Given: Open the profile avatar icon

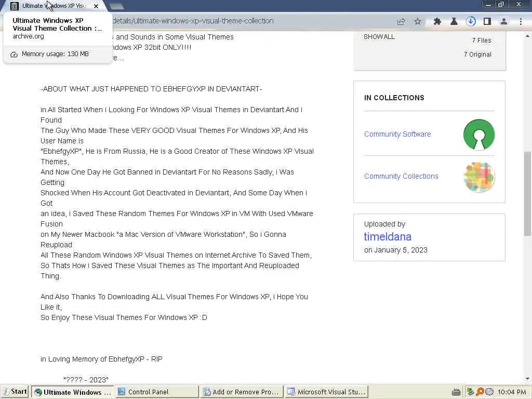Looking at the screenshot, I should [x=504, y=21].
